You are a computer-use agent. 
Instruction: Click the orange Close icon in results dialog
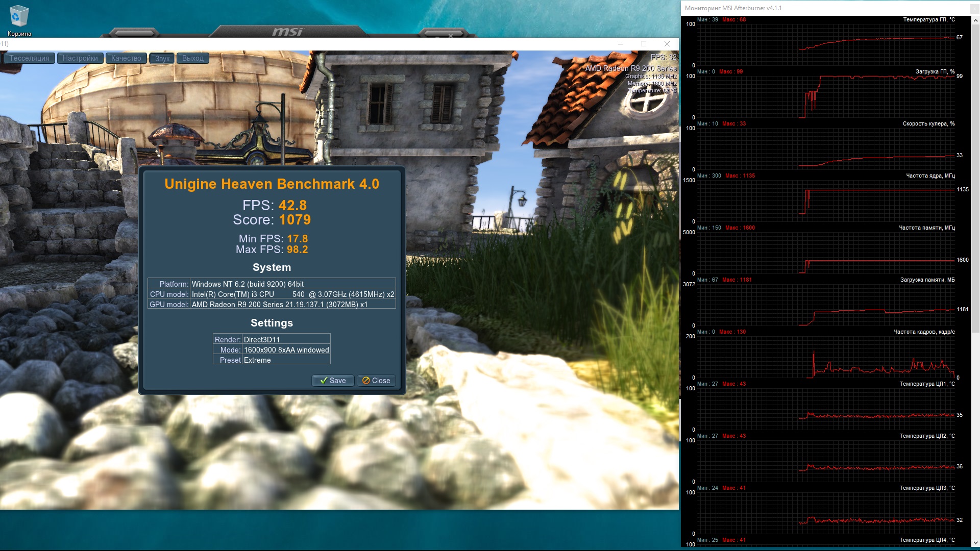pyautogui.click(x=366, y=381)
